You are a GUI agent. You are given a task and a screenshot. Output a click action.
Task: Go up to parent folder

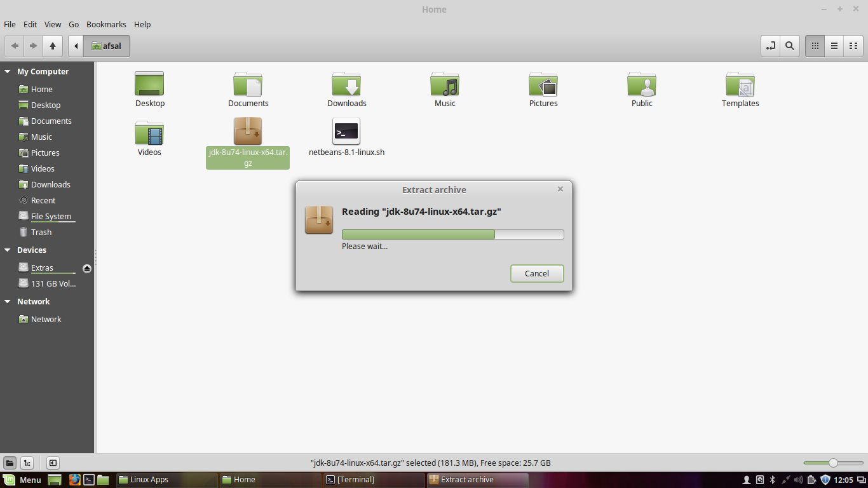click(53, 46)
